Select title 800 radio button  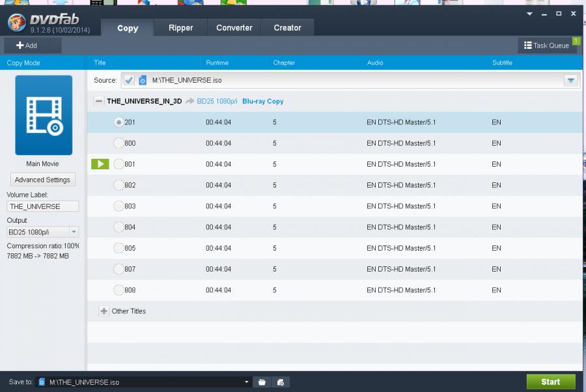coord(119,143)
